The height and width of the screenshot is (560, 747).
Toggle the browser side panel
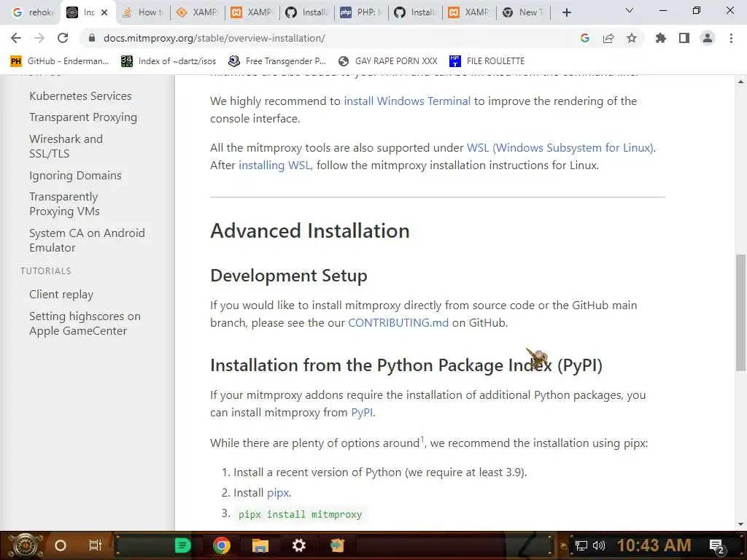684,38
